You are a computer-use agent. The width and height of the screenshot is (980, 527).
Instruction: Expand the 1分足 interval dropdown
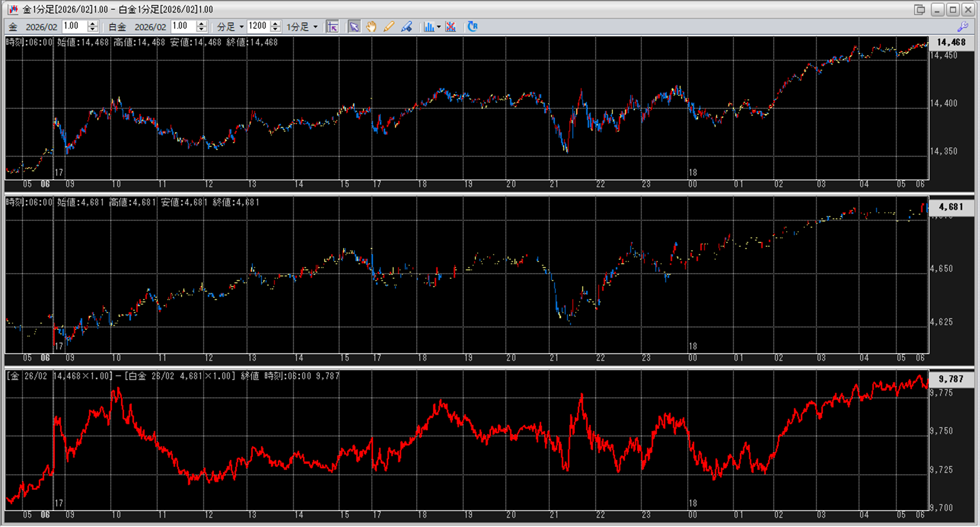tap(315, 27)
